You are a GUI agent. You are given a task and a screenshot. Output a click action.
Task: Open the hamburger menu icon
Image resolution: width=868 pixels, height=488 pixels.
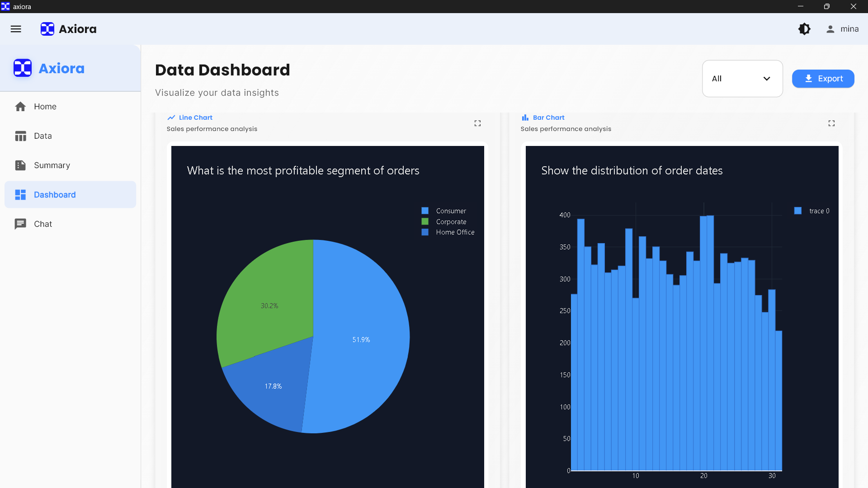[x=16, y=29]
